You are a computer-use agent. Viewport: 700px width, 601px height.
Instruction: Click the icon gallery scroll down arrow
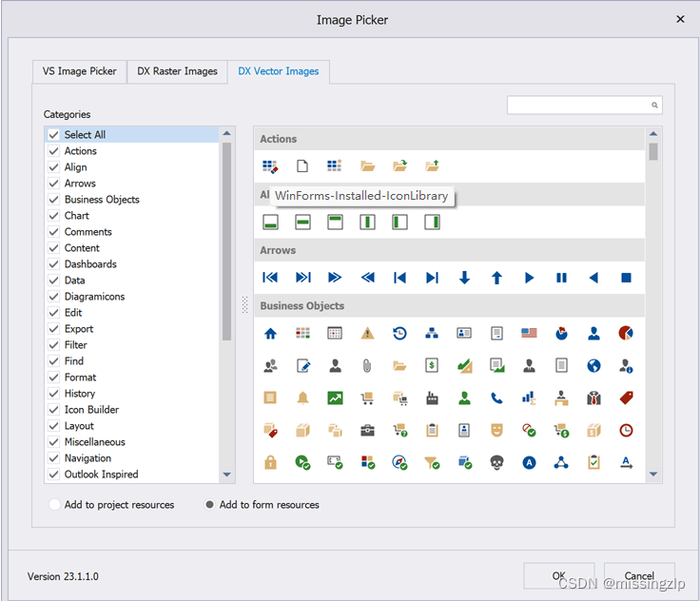(653, 475)
